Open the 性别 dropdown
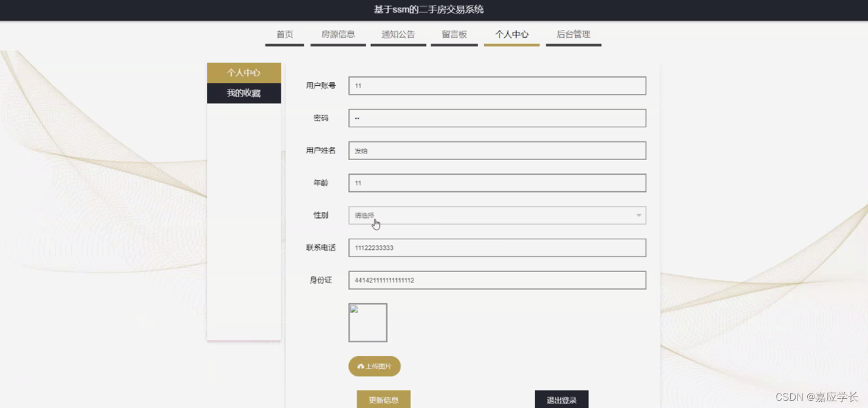868x408 pixels. (x=497, y=215)
